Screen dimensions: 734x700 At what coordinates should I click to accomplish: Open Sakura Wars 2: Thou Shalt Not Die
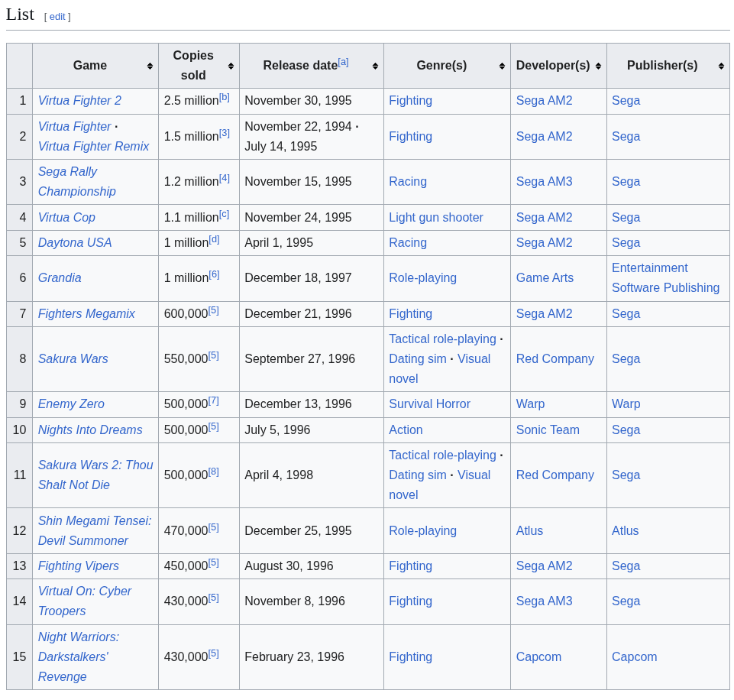point(95,475)
